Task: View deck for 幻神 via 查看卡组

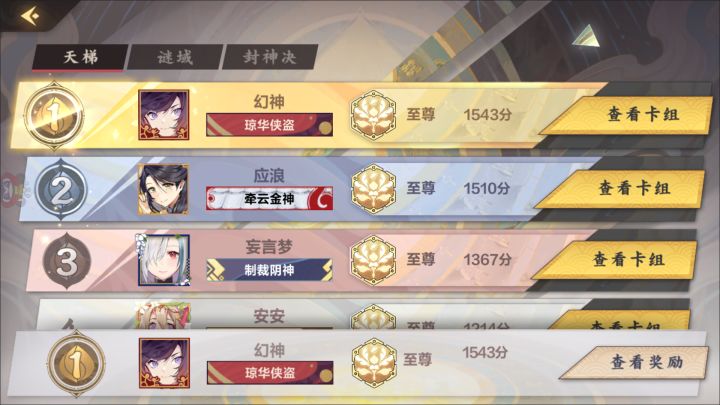Action: [x=627, y=115]
